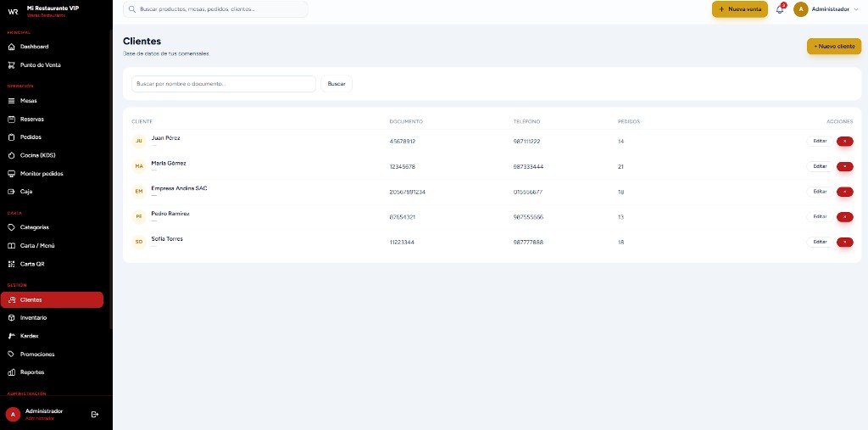Screen dimensions: 868x430
Task: Click the Sofía Torres name
Action: point(167,239)
